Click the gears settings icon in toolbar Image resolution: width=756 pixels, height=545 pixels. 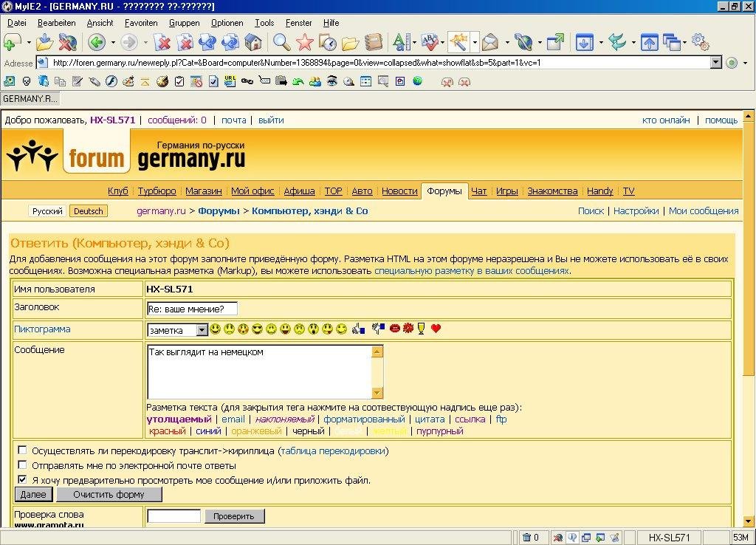click(x=700, y=42)
